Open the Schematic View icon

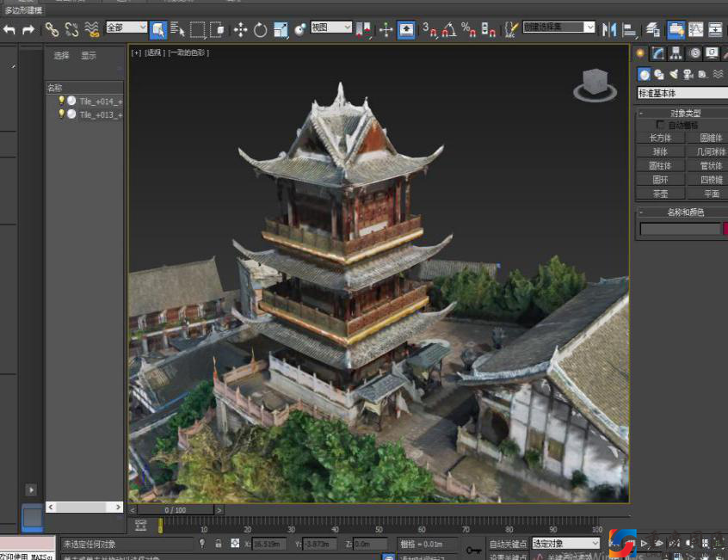(x=715, y=30)
